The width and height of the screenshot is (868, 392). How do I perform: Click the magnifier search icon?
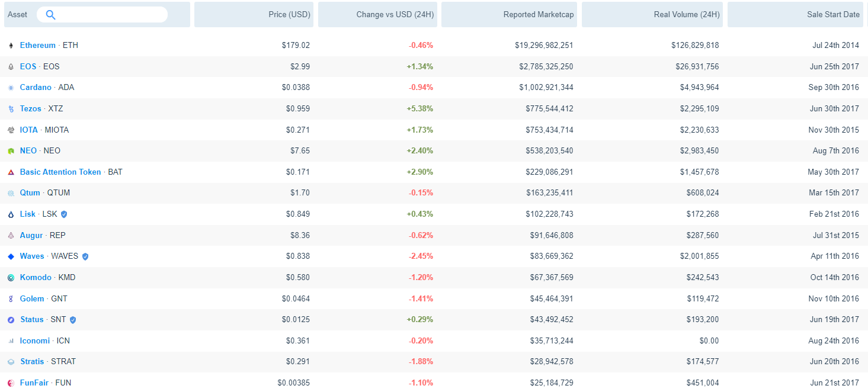pyautogui.click(x=50, y=15)
